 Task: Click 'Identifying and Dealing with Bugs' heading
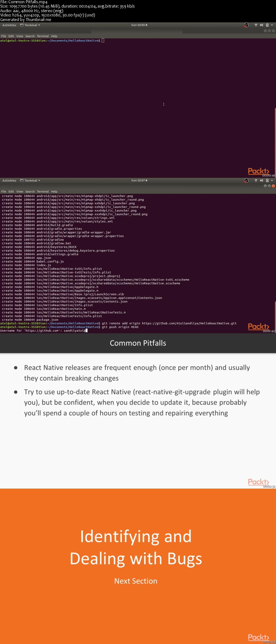point(136,547)
